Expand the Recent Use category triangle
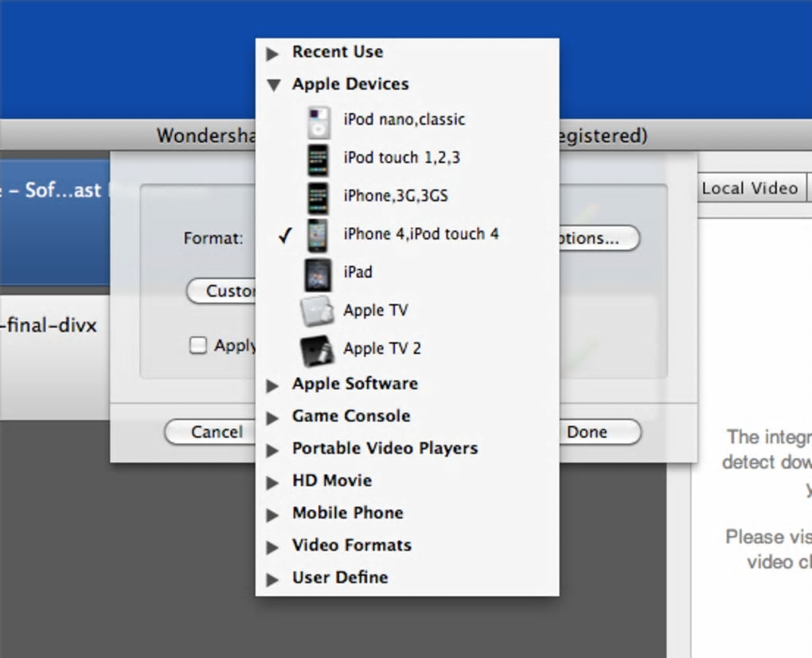 (x=272, y=53)
